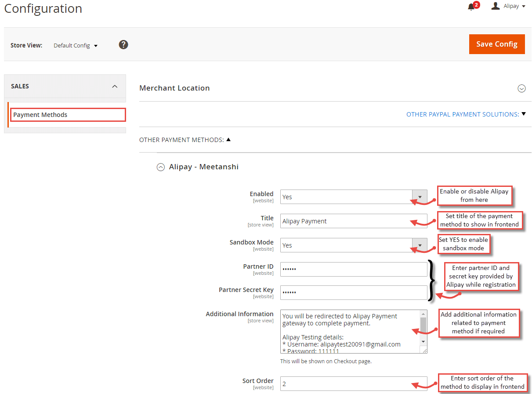Image resolution: width=532 pixels, height=394 pixels.
Task: Click the Save Config button
Action: 497,44
